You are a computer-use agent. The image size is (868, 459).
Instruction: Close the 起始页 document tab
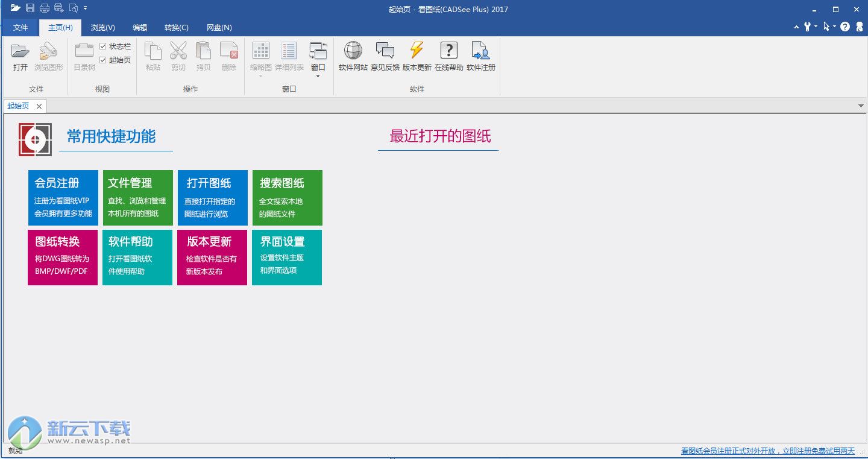(39, 106)
